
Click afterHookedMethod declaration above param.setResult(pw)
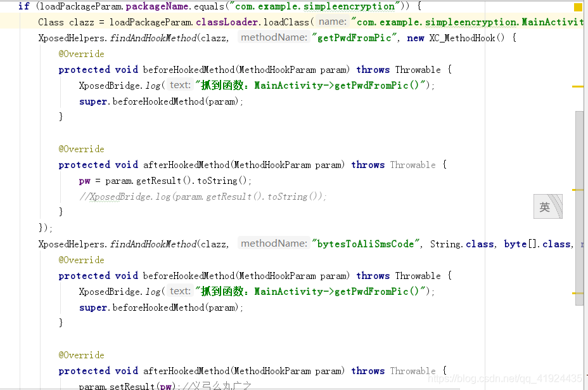coord(252,371)
